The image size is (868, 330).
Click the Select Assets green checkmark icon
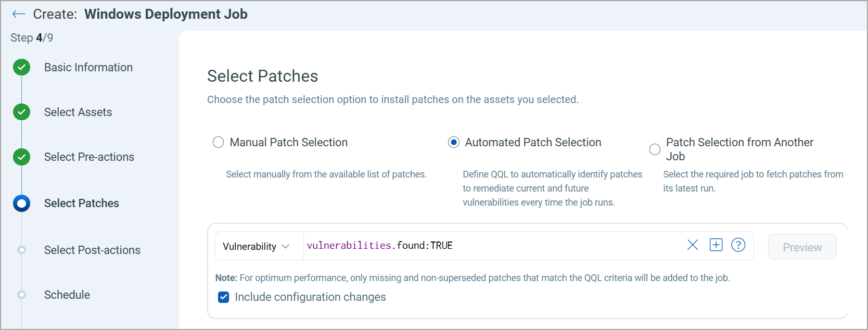tap(22, 112)
